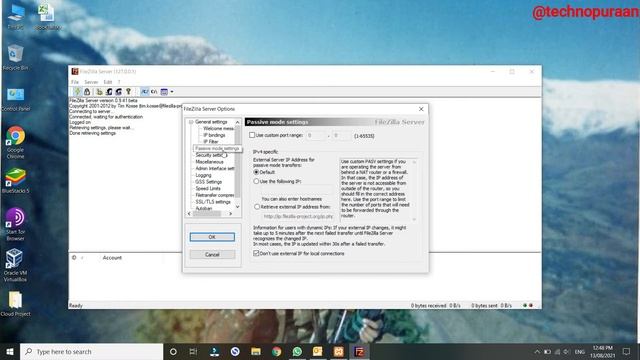
Task: Open server settings toolbar icon
Action: click(99, 91)
